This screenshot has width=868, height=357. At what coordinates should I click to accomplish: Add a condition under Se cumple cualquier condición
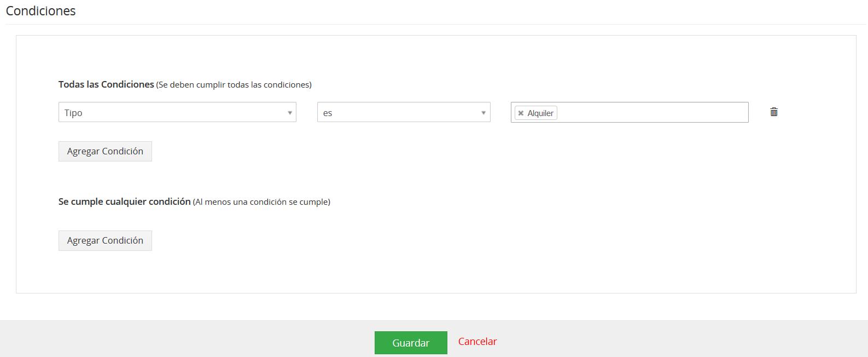pyautogui.click(x=105, y=241)
